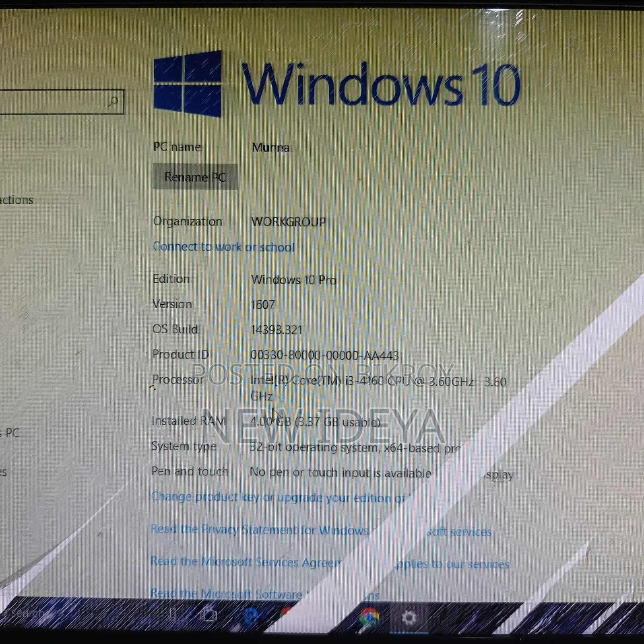Click the Cortana microphone icon

[x=173, y=614]
